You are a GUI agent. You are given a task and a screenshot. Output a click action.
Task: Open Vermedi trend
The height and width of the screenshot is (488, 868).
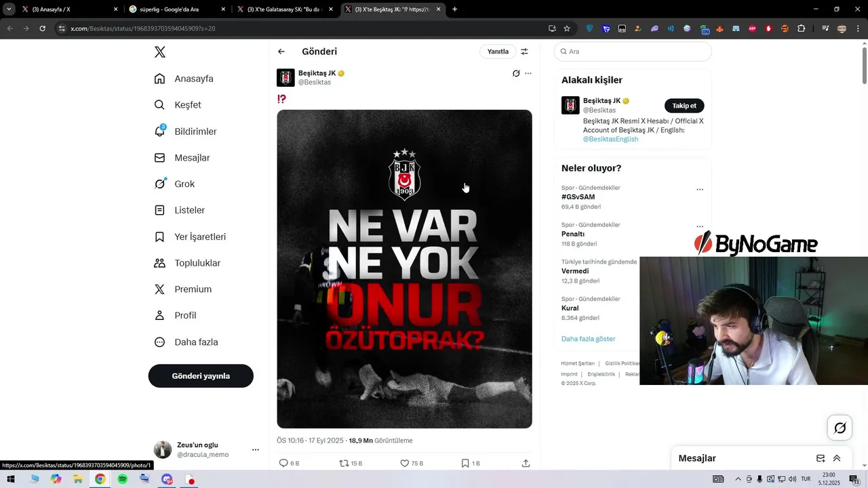tap(575, 271)
